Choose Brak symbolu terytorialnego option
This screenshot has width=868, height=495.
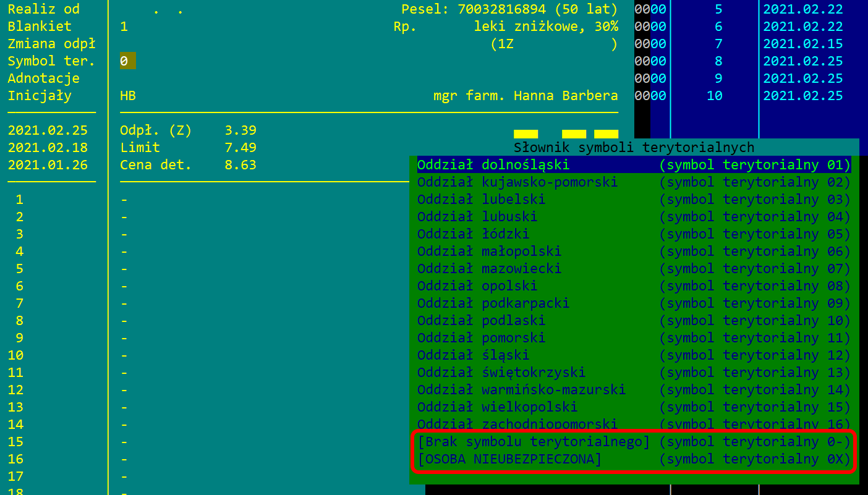(634, 442)
